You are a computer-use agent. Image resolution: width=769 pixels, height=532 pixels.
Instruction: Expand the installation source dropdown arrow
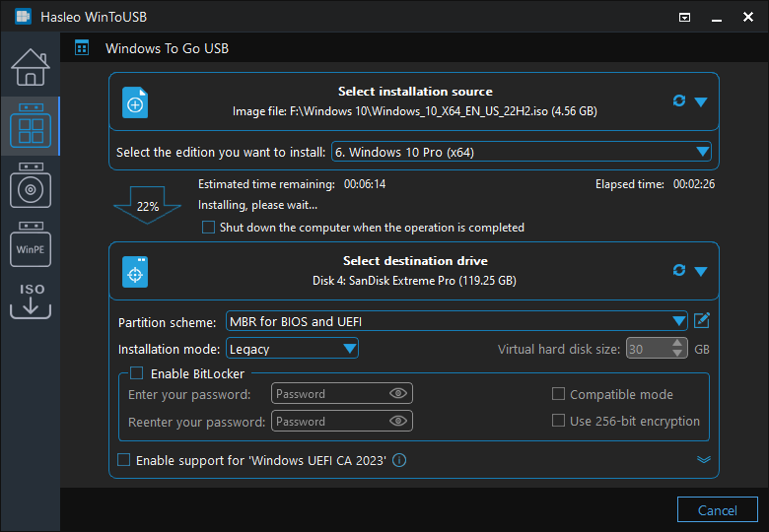pos(701,101)
